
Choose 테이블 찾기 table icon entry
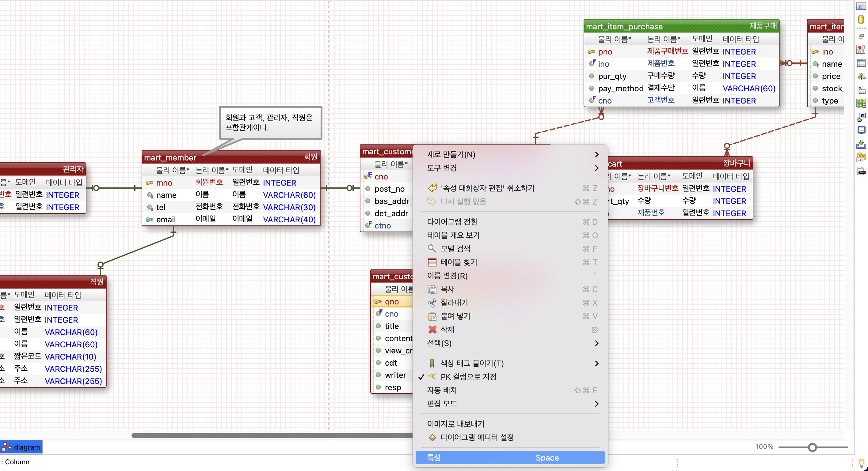[510, 262]
